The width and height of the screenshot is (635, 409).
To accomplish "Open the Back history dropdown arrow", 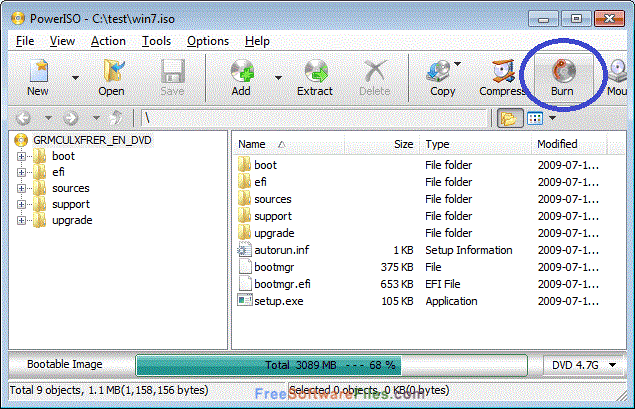I will tap(48, 118).
